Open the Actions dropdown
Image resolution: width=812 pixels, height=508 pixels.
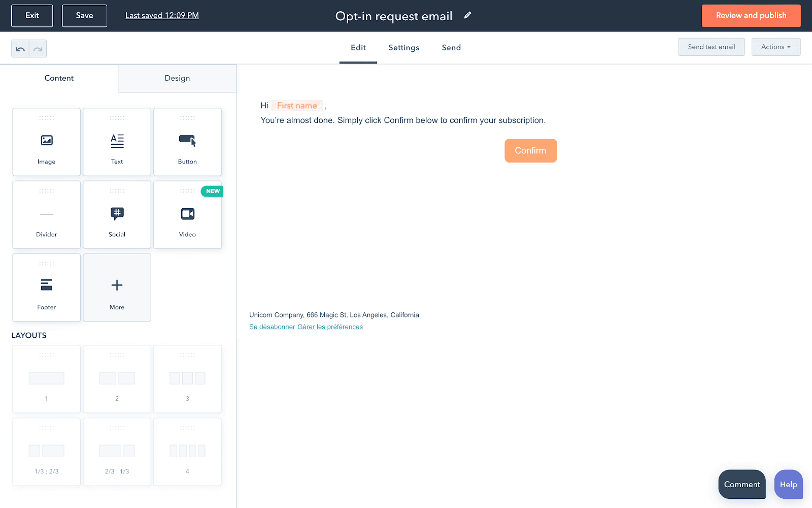tap(776, 47)
